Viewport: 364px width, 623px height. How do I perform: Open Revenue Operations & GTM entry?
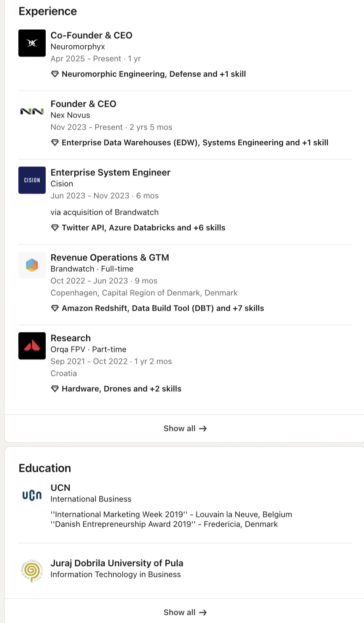click(110, 258)
